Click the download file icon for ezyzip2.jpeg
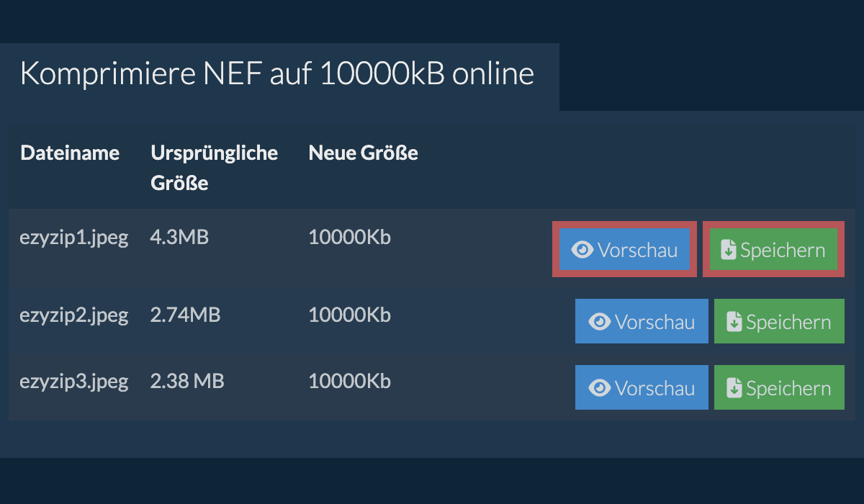This screenshot has height=504, width=864. tap(734, 322)
